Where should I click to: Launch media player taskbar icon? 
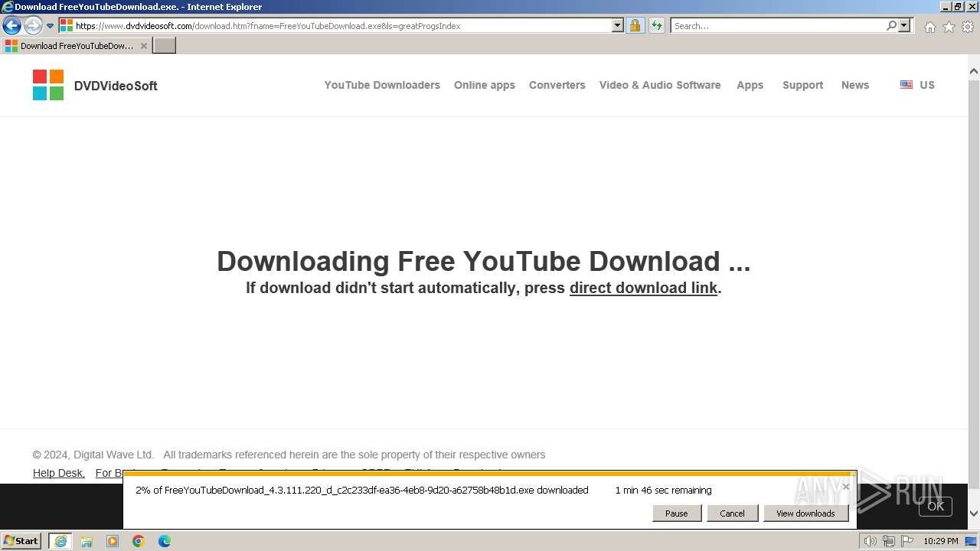(x=113, y=541)
